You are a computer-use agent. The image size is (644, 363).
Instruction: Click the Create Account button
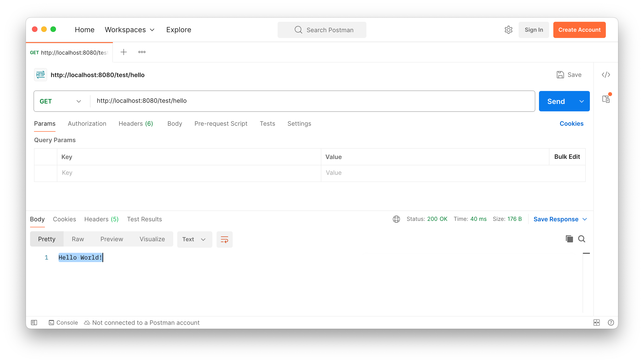coord(579,30)
